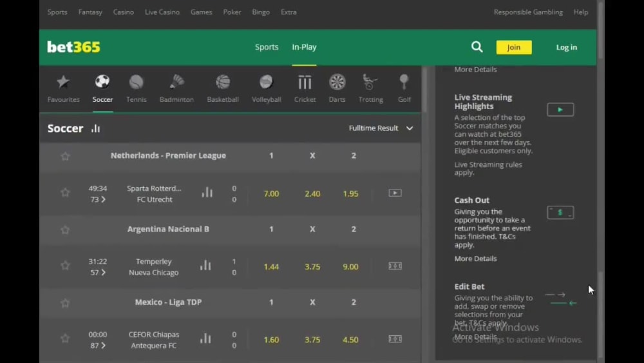Open More Details above Live Streaming Highlights
This screenshot has width=644, height=363.
click(475, 70)
